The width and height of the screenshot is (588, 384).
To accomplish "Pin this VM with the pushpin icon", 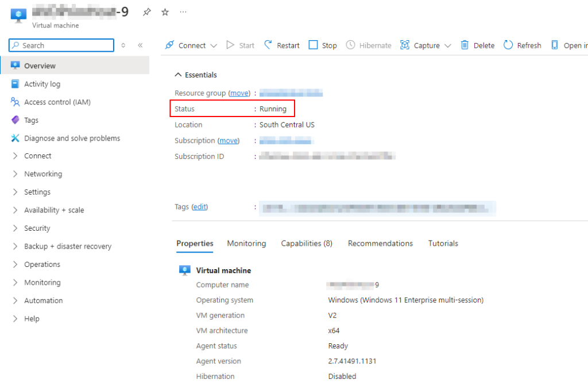I will coord(147,12).
